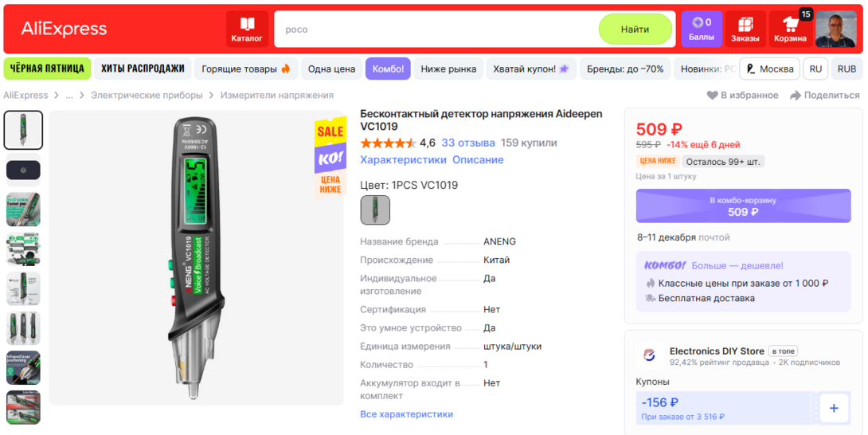Open the RU language selector

click(815, 69)
